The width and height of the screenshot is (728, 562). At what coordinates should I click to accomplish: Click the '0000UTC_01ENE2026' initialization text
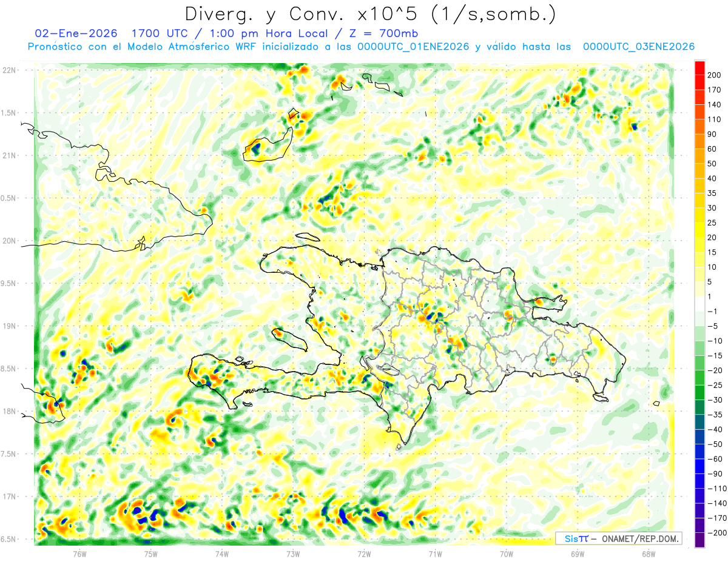(414, 47)
